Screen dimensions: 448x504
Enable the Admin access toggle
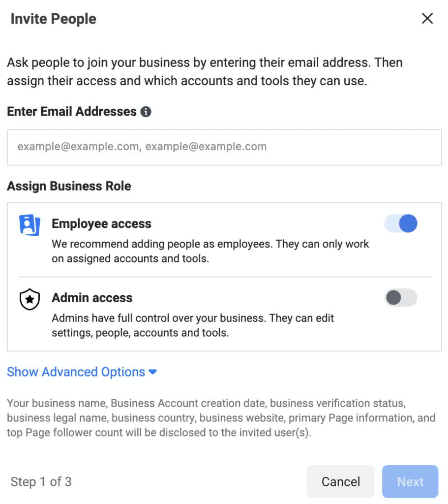[400, 298]
